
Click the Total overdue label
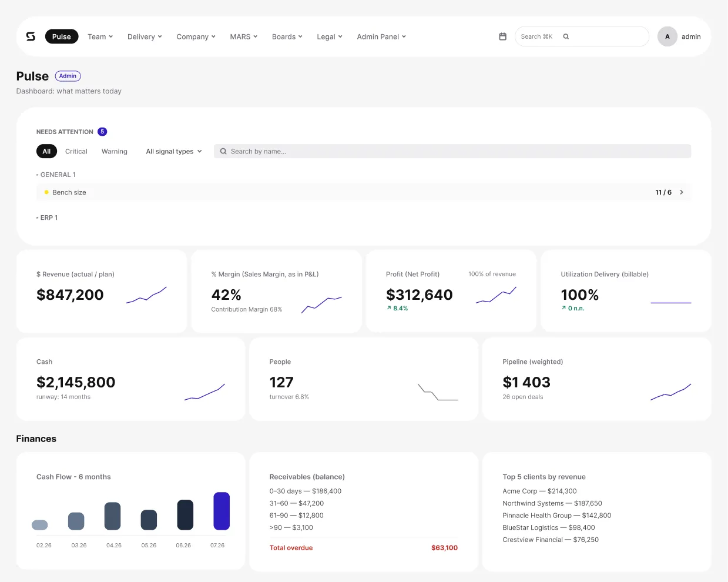click(291, 548)
